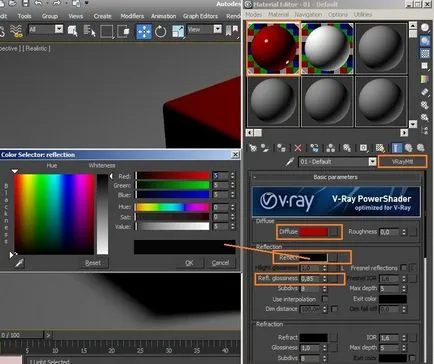This screenshot has width=434, height=364.
Task: Open 01 - Default material name dropdown
Action: click(x=372, y=162)
